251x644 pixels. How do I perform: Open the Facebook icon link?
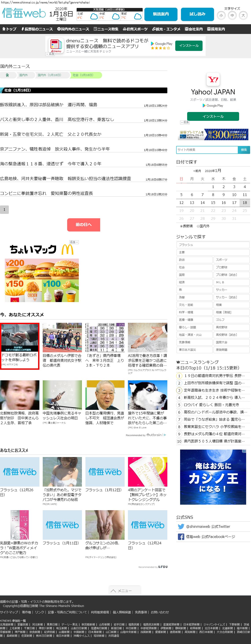click(181, 537)
